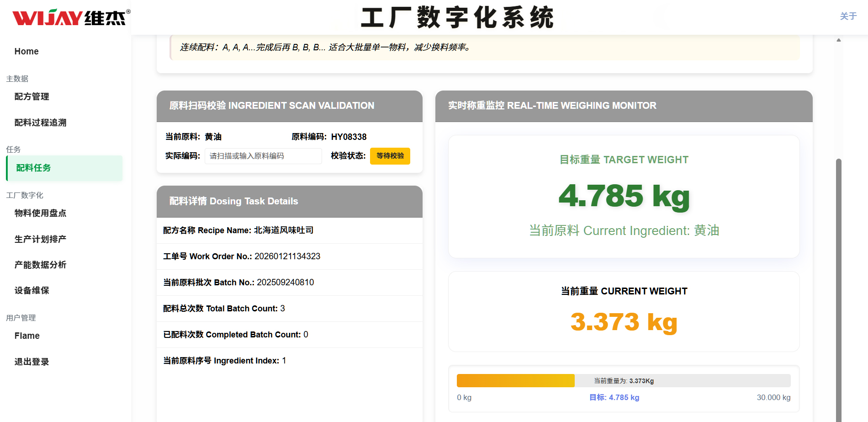Focus the 实际编码 scan input field

(263, 156)
